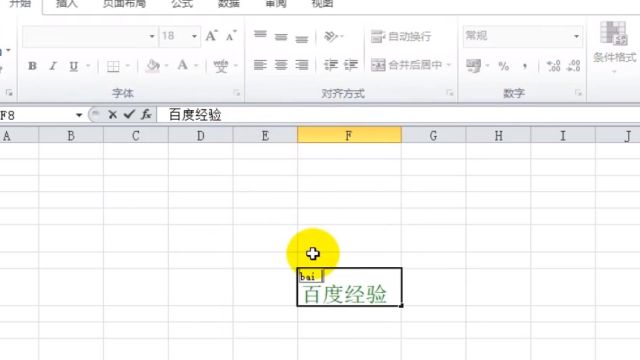640x360 pixels.
Task: Click merge and center 合并后居中
Action: [407, 65]
